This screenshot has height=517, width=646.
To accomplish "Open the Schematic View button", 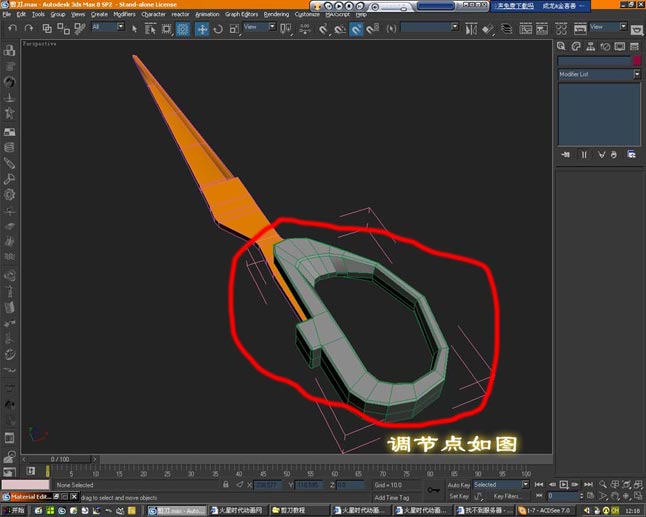I will [542, 29].
